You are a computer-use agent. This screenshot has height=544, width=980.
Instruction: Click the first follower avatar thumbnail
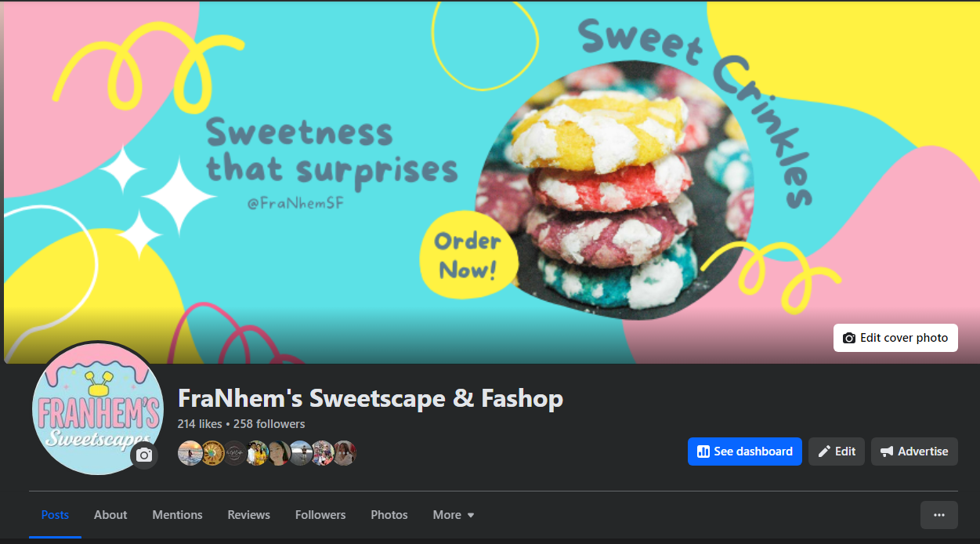190,453
